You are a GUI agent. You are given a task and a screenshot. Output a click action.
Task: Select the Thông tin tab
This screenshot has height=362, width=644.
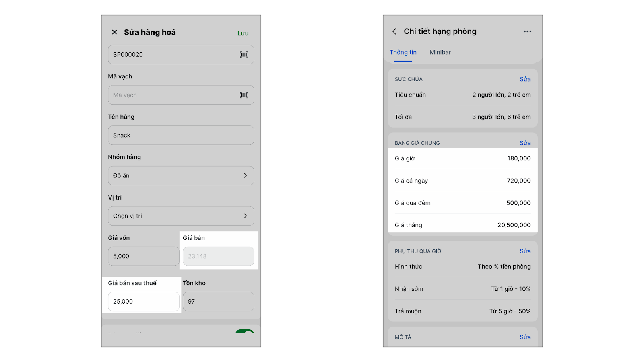tap(403, 52)
